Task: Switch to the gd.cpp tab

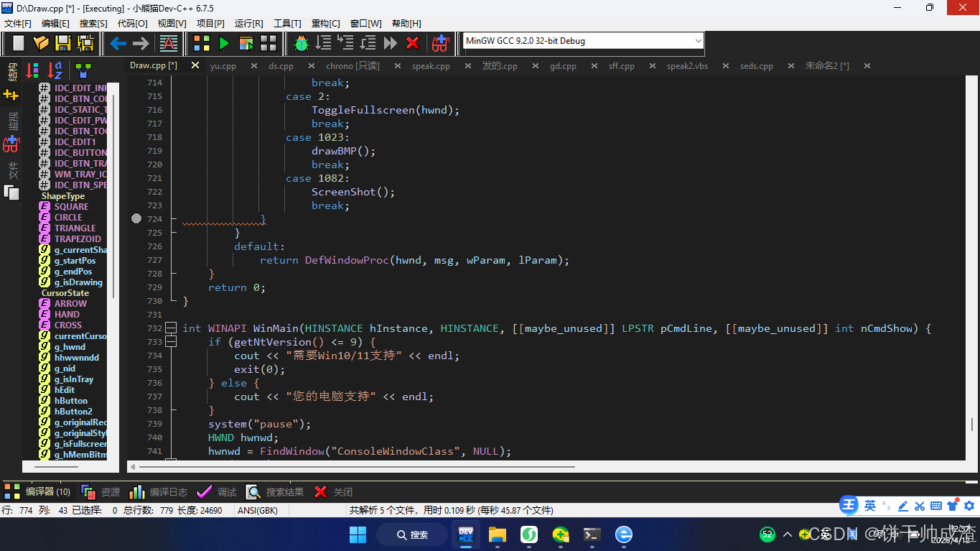Action: [563, 66]
